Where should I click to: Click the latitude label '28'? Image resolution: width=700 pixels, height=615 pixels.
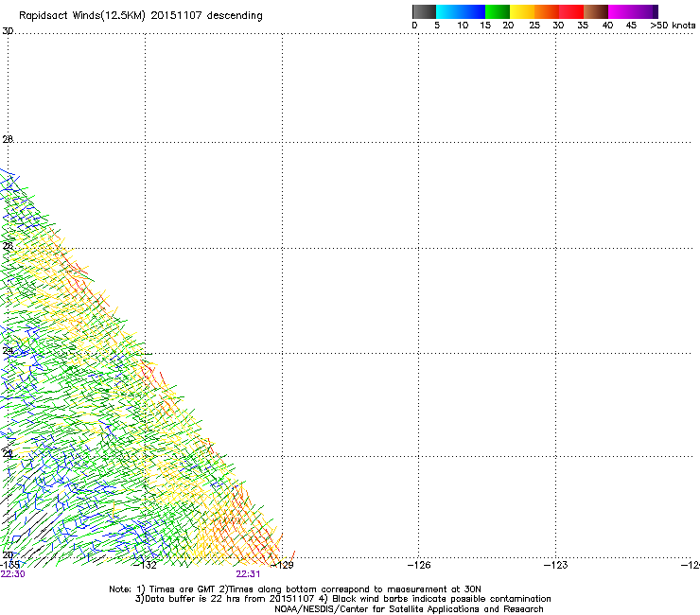[x=8, y=139]
